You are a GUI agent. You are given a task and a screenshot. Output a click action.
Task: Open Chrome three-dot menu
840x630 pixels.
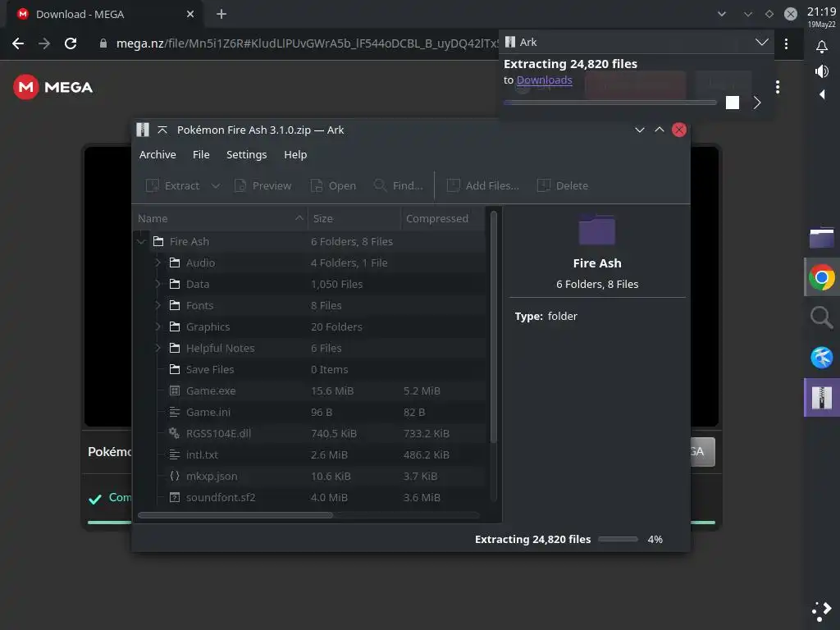click(x=786, y=44)
